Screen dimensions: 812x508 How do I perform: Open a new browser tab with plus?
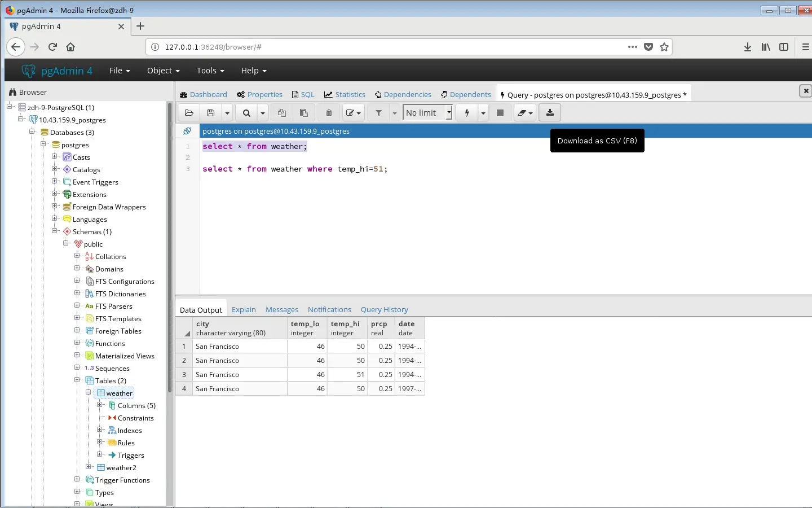140,26
